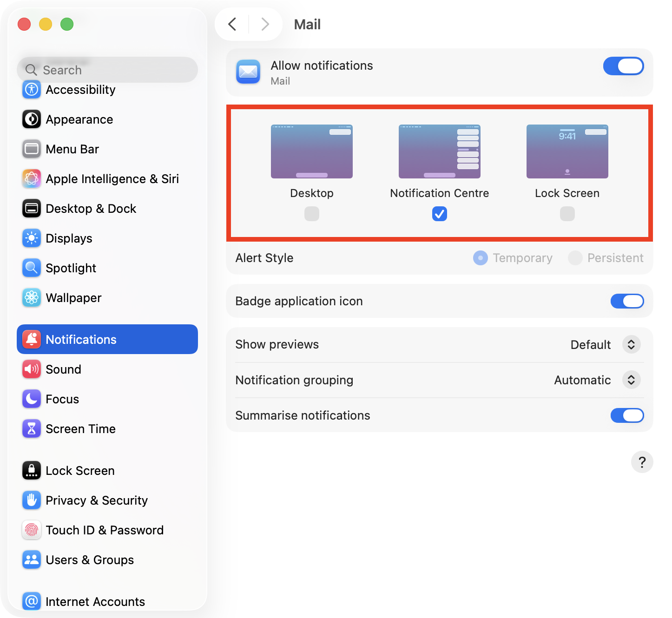Click the Wallpaper icon
The width and height of the screenshot is (672, 618).
tap(31, 298)
